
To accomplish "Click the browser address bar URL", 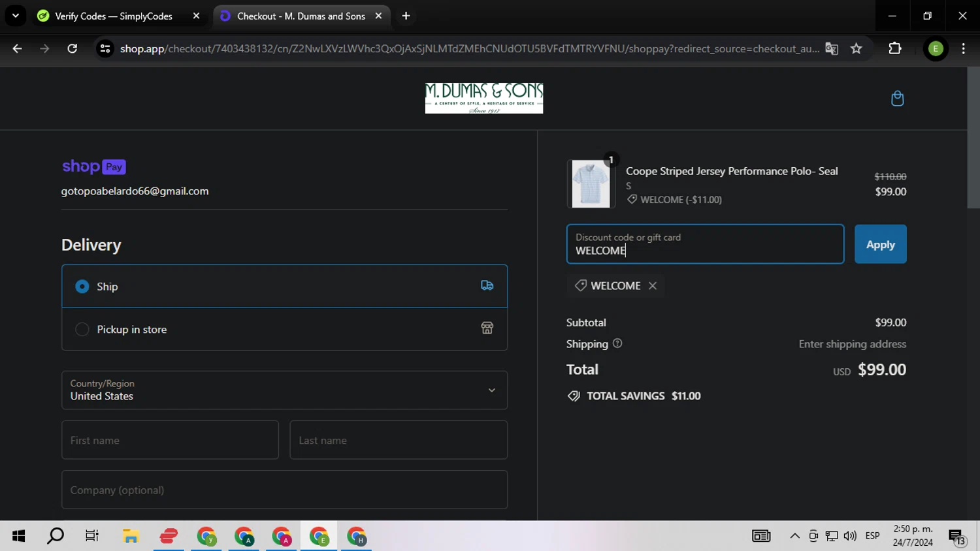I will click(x=469, y=48).
